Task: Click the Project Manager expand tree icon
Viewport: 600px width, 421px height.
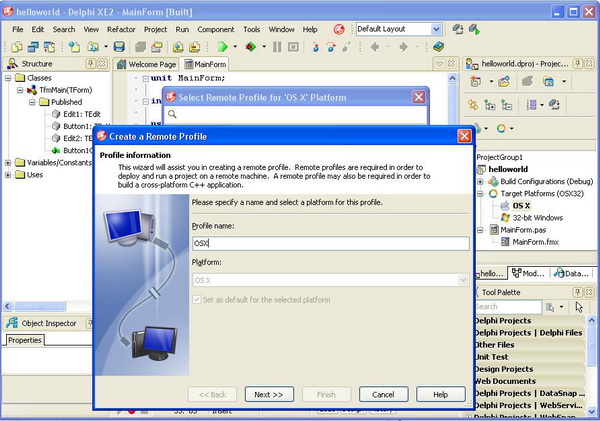Action: tap(490, 105)
